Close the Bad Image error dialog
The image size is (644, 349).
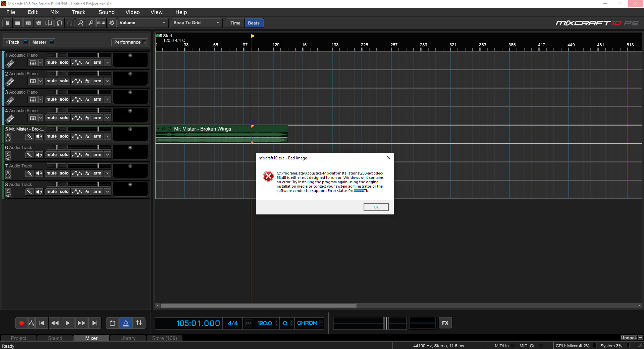[x=388, y=158]
